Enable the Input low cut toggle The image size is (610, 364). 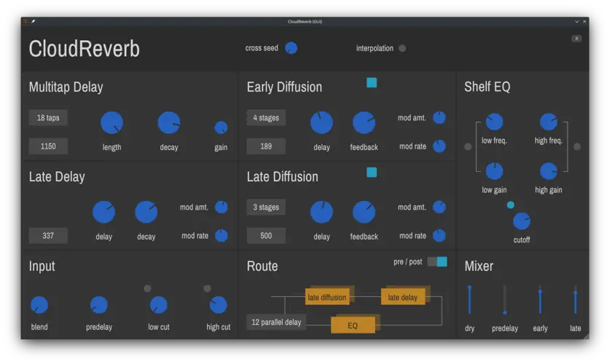(148, 288)
